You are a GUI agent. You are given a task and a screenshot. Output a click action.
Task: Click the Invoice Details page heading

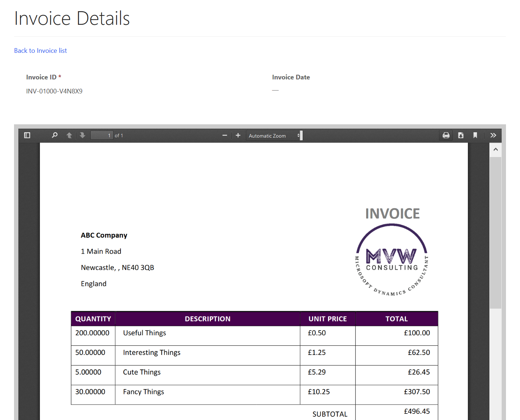(x=72, y=18)
